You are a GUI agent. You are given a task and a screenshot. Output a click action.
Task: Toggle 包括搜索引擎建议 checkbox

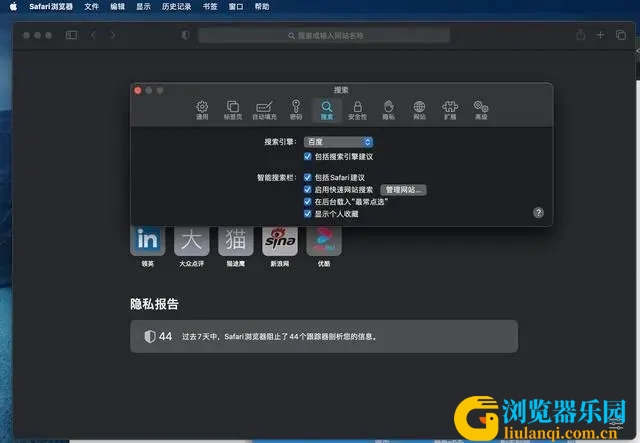pos(308,156)
